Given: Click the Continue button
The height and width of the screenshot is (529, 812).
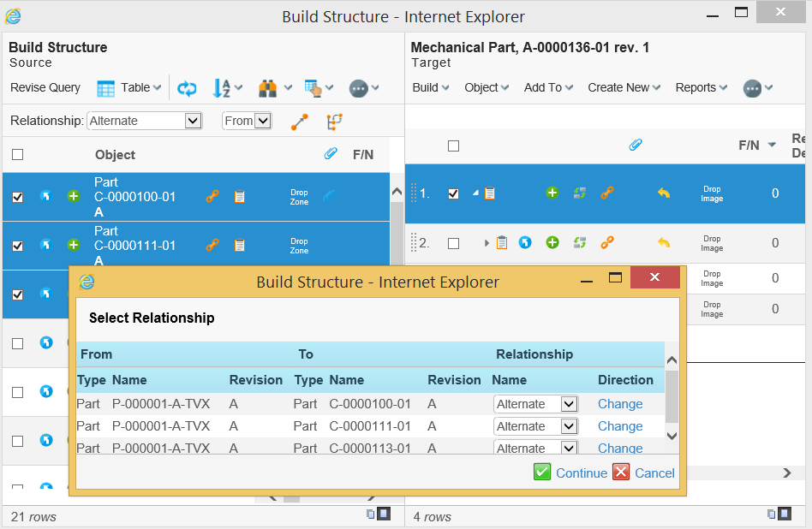Looking at the screenshot, I should 570,473.
